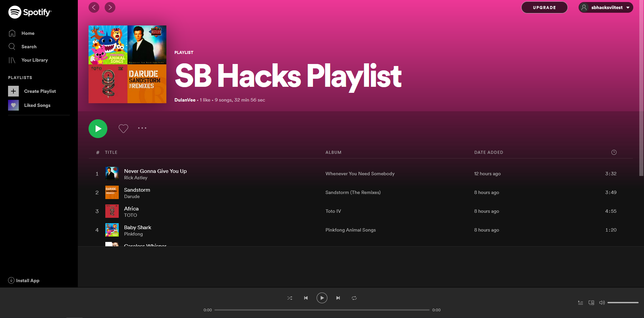Screen dimensions: 644x318
Task: Open TOTO artist link
Action: [130, 215]
